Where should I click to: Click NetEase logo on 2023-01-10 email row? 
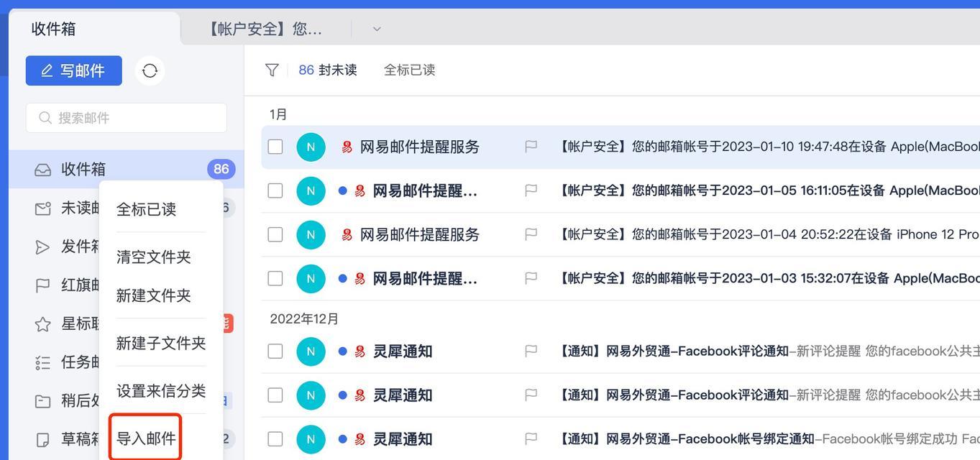click(347, 147)
